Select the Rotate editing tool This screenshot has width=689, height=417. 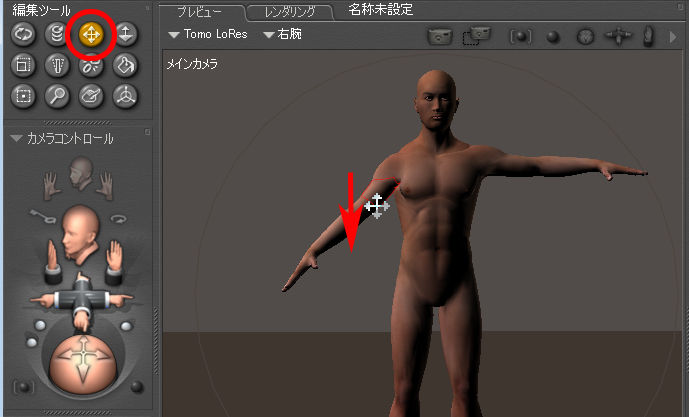pyautogui.click(x=23, y=34)
